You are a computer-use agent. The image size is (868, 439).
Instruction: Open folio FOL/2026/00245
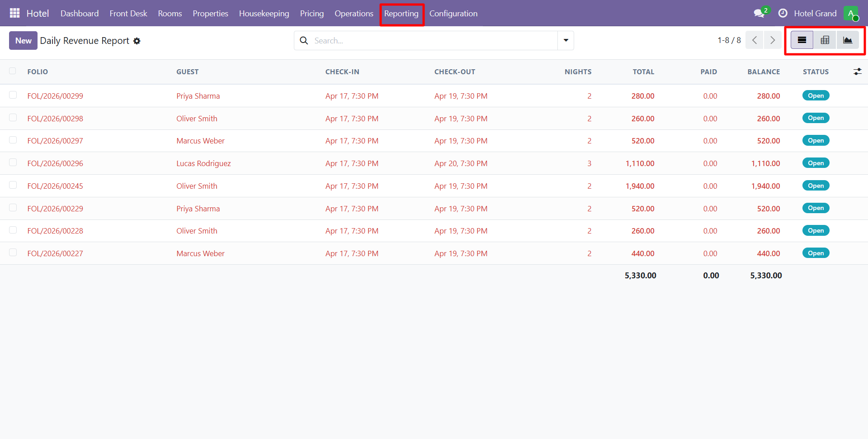55,186
